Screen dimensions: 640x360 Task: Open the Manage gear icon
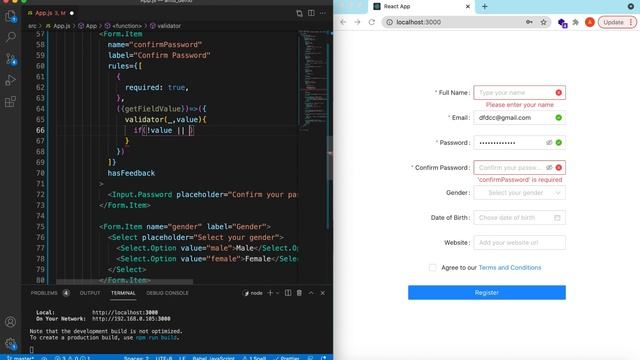[11, 343]
